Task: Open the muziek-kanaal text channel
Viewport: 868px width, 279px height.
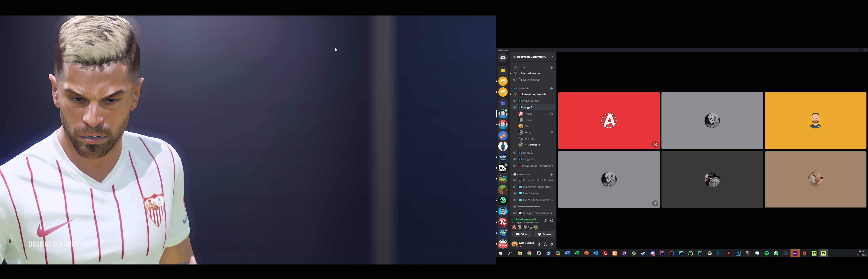Action: pyautogui.click(x=532, y=73)
